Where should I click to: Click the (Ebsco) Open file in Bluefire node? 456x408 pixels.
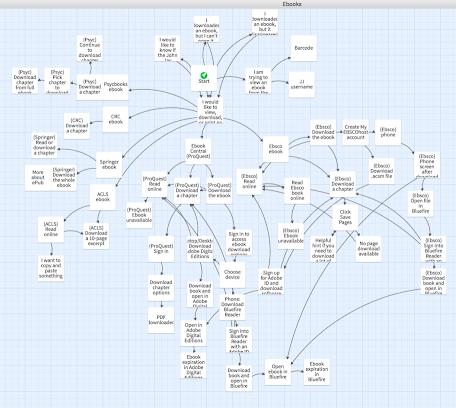pyautogui.click(x=420, y=204)
